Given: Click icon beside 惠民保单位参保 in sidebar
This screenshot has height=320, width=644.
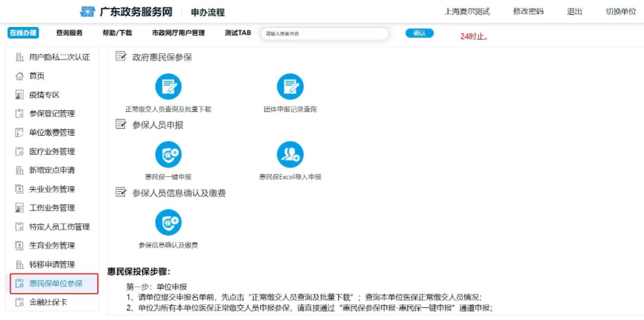Looking at the screenshot, I should (20, 284).
